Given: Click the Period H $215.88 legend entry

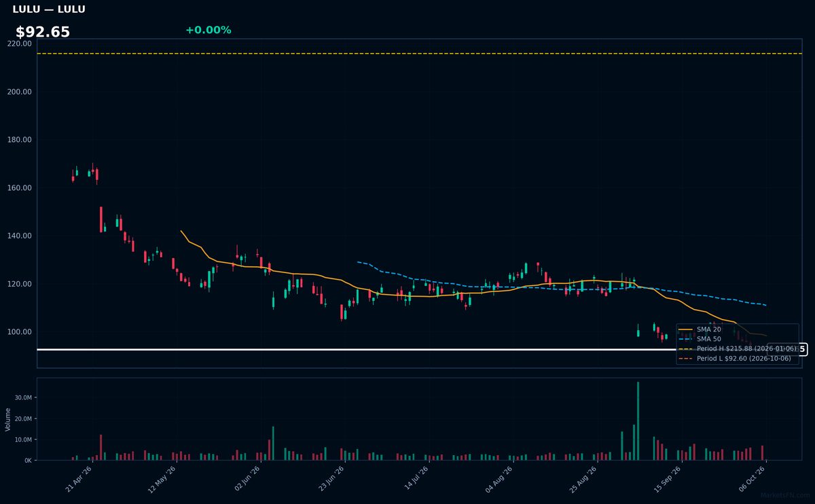Looking at the screenshot, I should tap(738, 348).
